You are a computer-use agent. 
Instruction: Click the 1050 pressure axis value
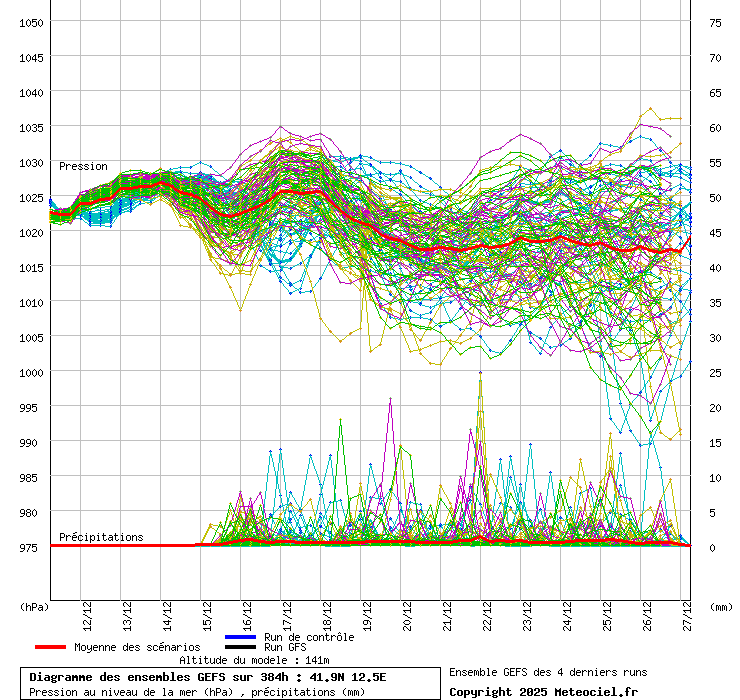[31, 22]
